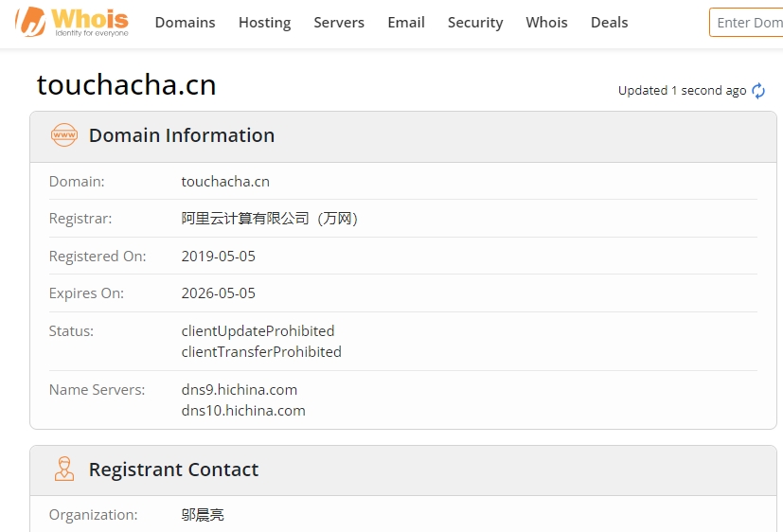Viewport: 783px width, 532px height.
Task: Open the Domains menu
Action: click(x=185, y=23)
